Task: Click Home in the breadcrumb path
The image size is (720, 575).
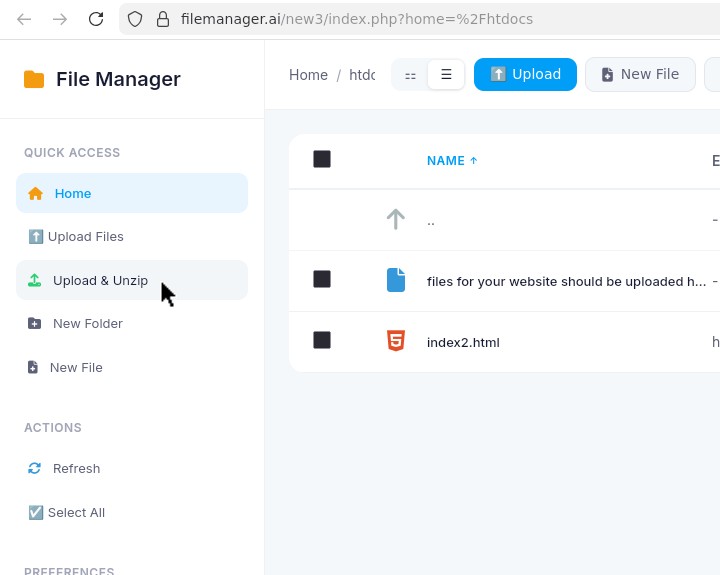Action: [308, 75]
